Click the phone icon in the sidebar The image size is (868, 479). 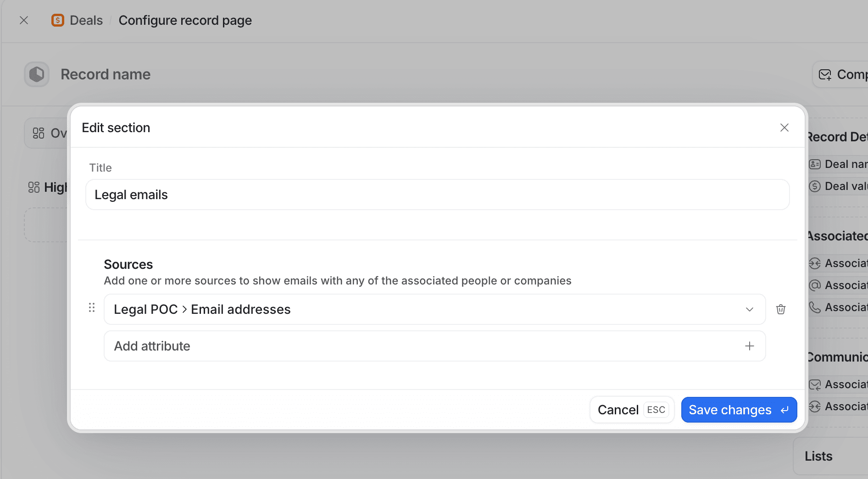[x=814, y=307]
